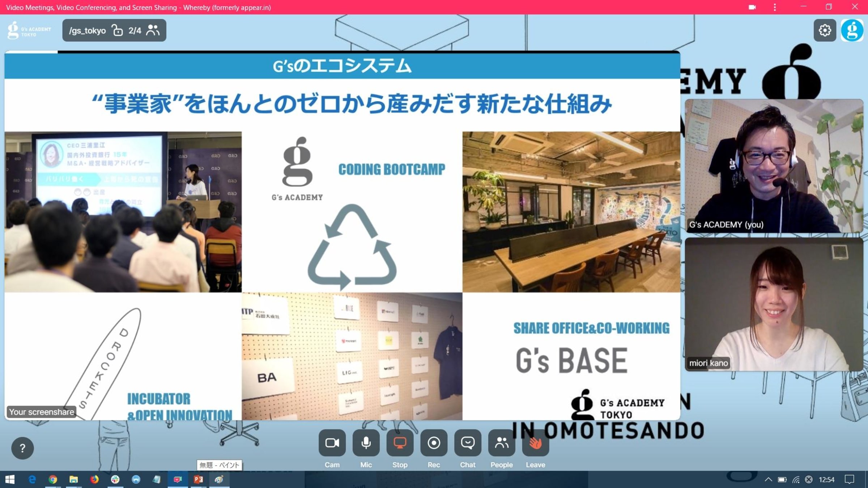Viewport: 868px width, 488px height.
Task: Select G's ACADEMY (you) video tile
Action: [x=774, y=166]
